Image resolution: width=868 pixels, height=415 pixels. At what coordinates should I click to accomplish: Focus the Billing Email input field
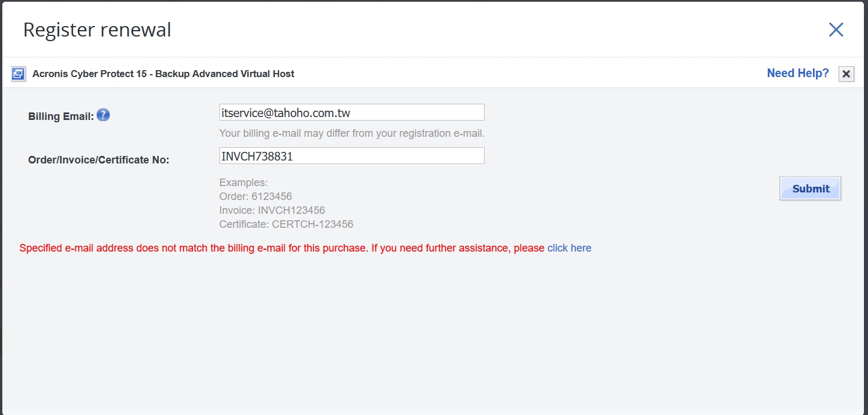click(351, 112)
